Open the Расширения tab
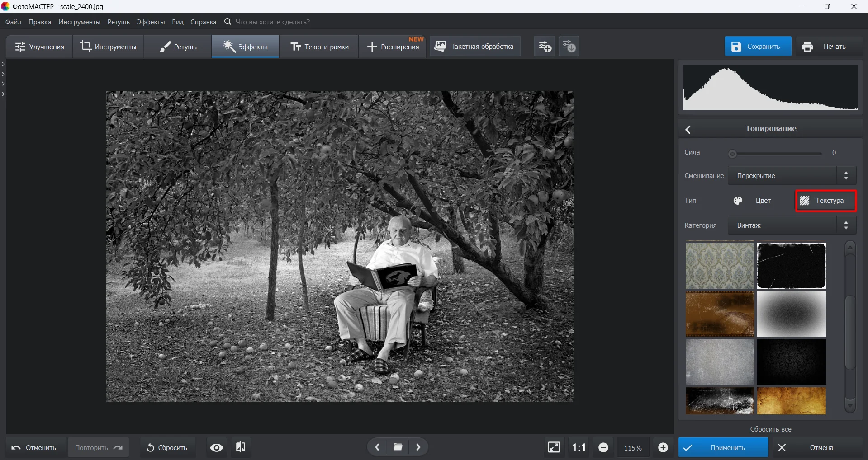The height and width of the screenshot is (460, 868). (x=393, y=47)
